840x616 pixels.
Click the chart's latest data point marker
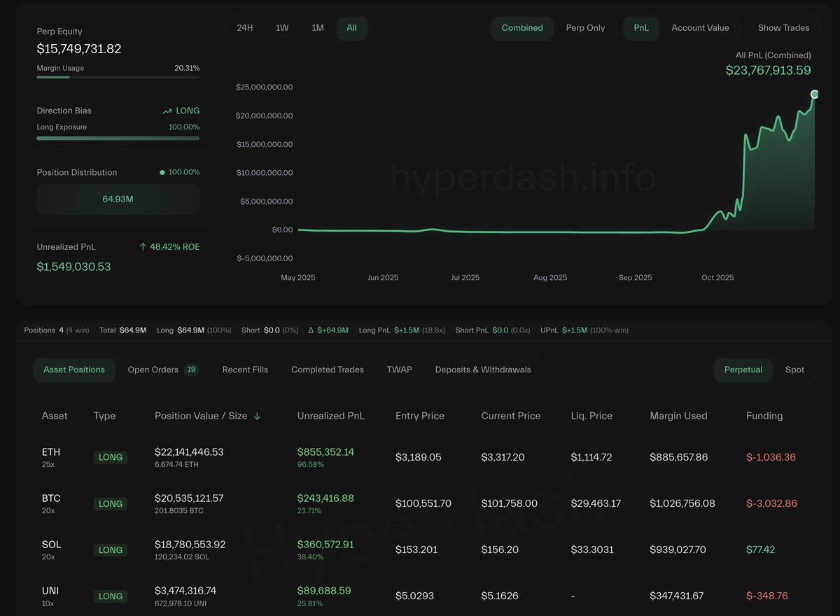(814, 94)
